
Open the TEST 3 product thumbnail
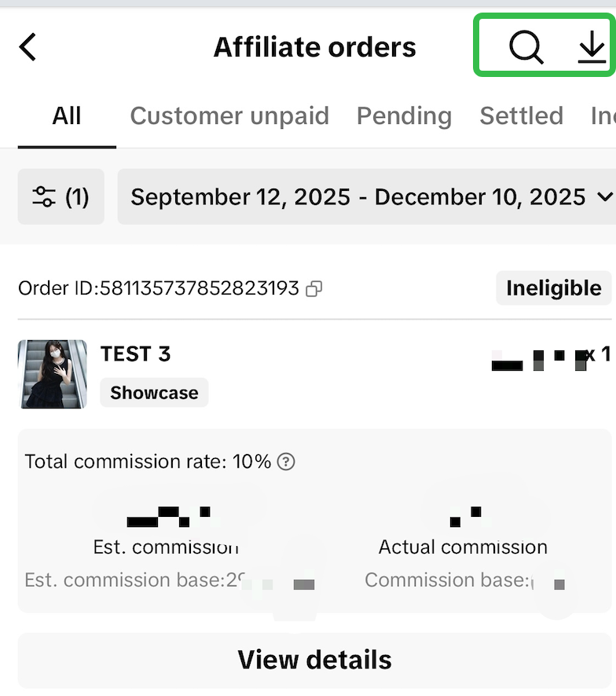pyautogui.click(x=53, y=374)
